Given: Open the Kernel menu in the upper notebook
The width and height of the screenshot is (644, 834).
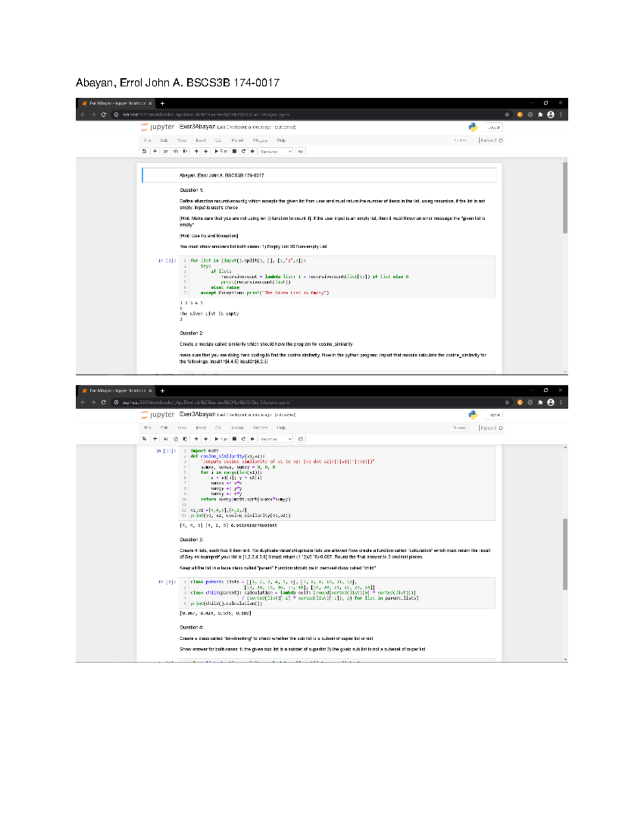Looking at the screenshot, I should 237,140.
